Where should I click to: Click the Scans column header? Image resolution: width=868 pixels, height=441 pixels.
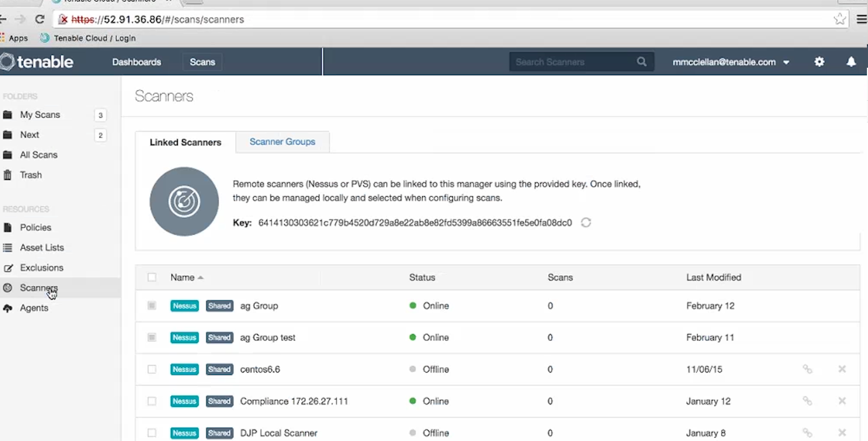click(560, 277)
